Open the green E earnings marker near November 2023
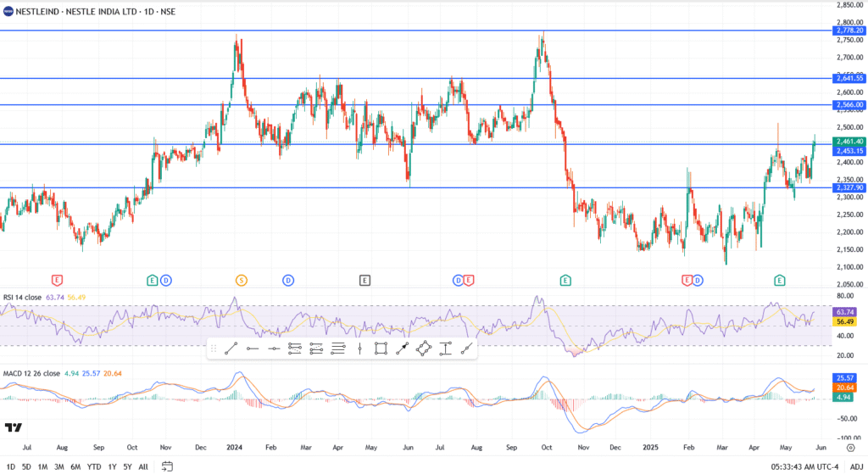The image size is (868, 474). click(153, 281)
